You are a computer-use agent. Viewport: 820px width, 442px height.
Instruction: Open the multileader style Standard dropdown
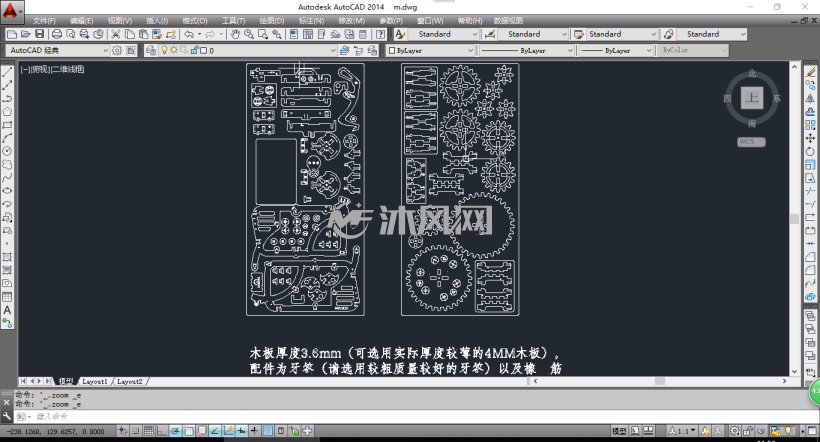tap(743, 34)
